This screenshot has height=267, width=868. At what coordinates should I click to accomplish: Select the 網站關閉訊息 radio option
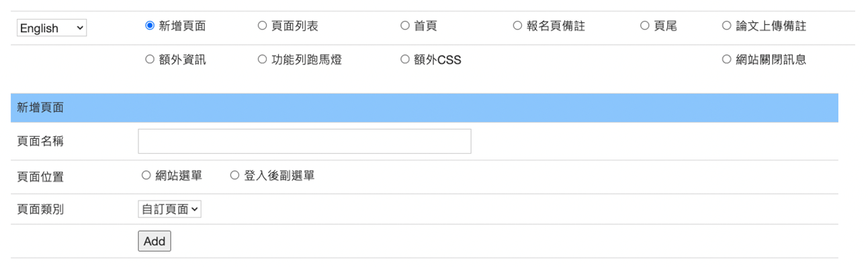(726, 60)
